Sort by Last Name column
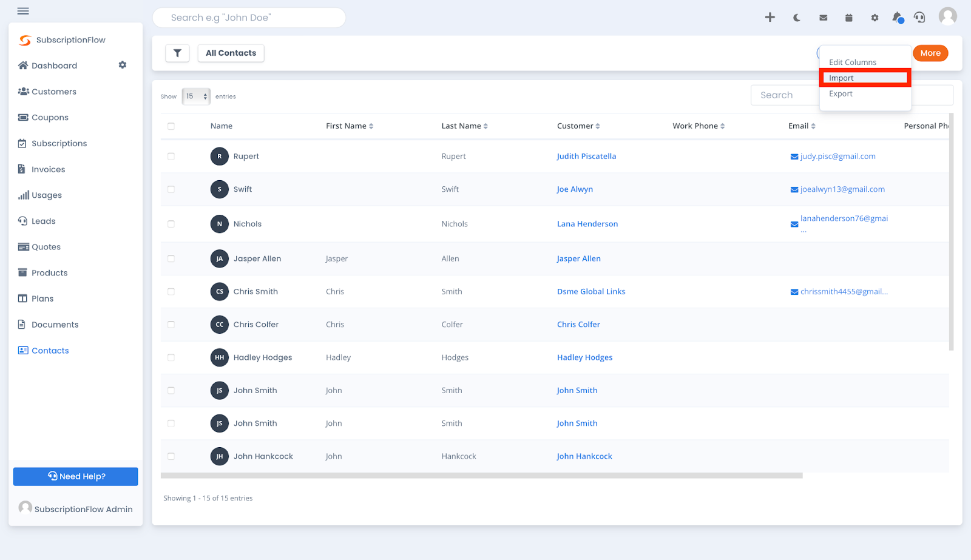Viewport: 971px width, 560px height. [x=464, y=126]
